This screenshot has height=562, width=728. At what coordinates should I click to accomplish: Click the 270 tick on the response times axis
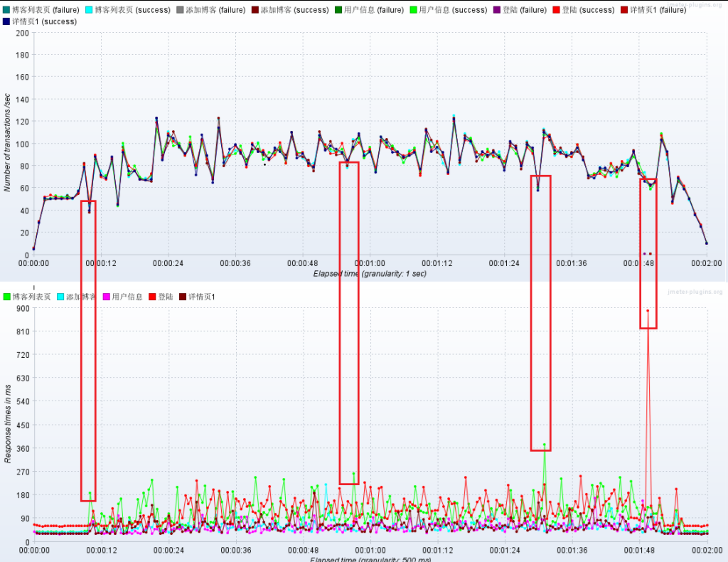tap(23, 472)
